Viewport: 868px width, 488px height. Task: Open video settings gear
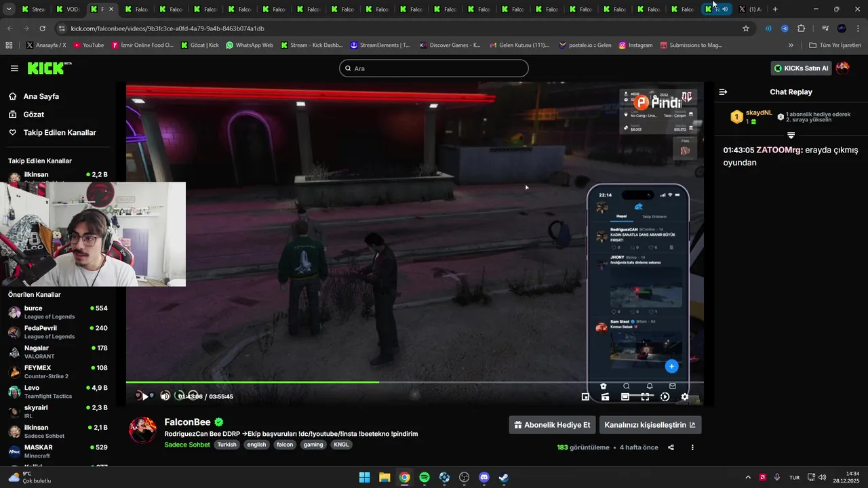tap(685, 396)
